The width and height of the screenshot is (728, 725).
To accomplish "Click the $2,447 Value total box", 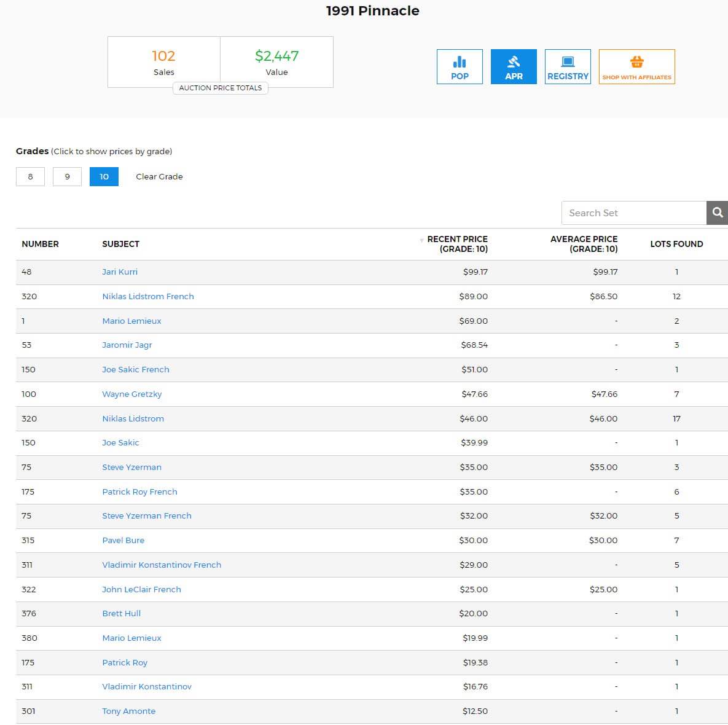I will point(276,62).
